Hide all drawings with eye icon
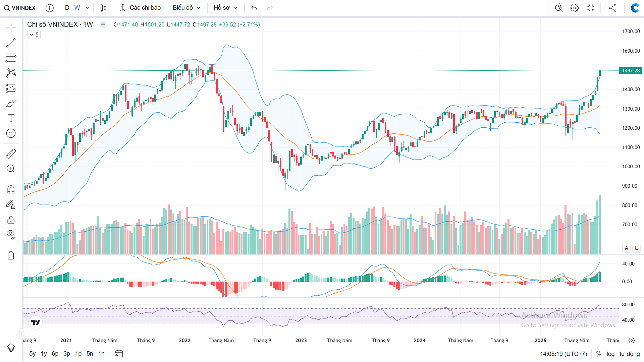This screenshot has width=644, height=362. pos(11,234)
